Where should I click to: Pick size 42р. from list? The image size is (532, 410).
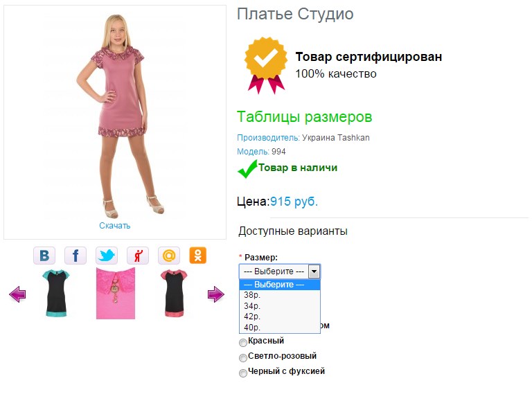coord(280,317)
